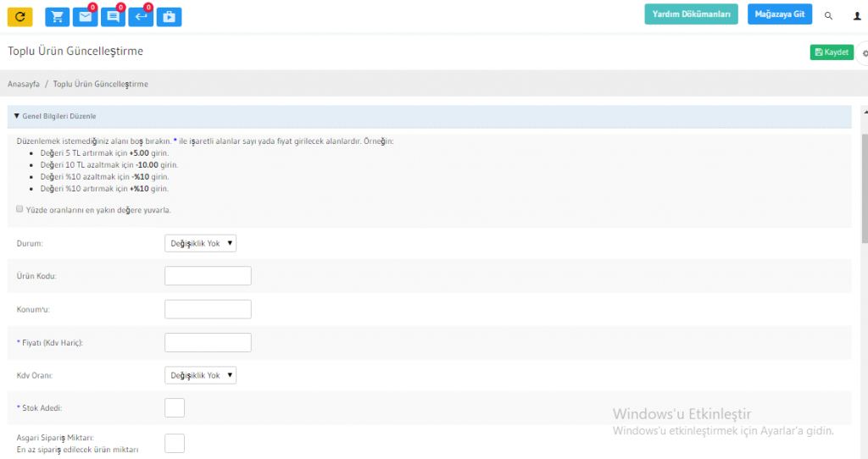
Task: Click the Ürün Kodu input field
Action: tap(208, 276)
